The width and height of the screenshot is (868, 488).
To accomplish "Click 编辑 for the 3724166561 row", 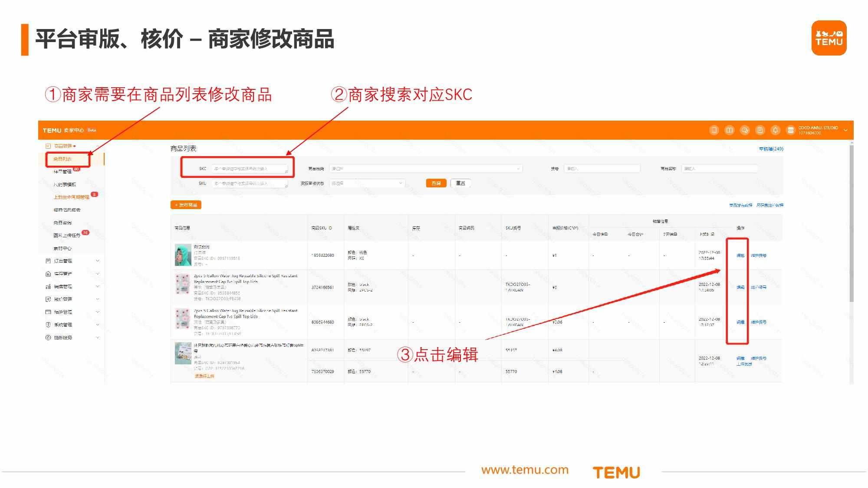I will pyautogui.click(x=740, y=287).
